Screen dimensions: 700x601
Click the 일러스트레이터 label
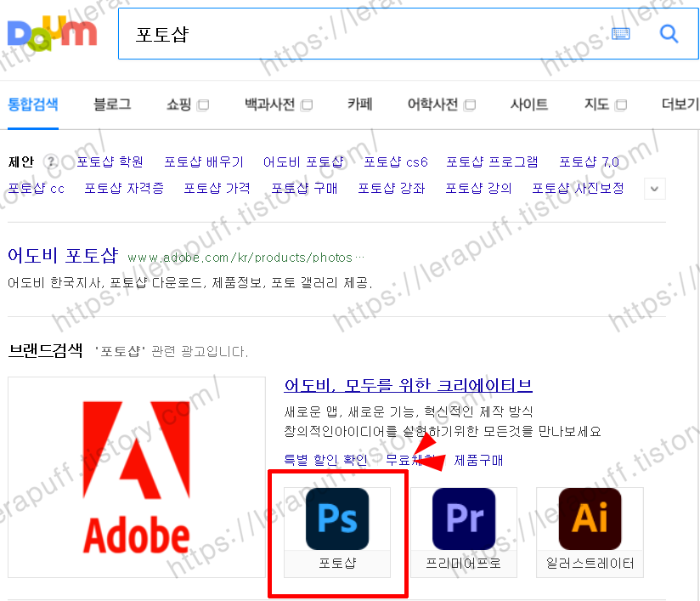point(590,563)
